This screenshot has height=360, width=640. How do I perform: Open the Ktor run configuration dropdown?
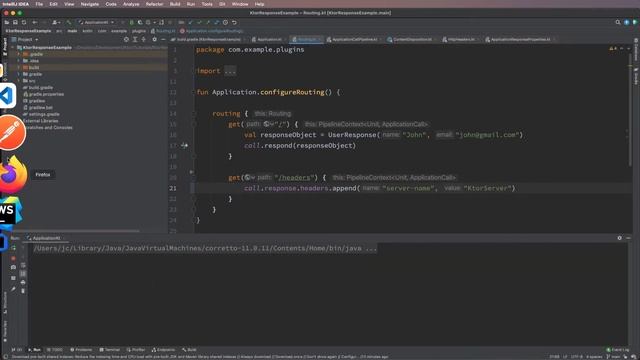click(x=97, y=22)
